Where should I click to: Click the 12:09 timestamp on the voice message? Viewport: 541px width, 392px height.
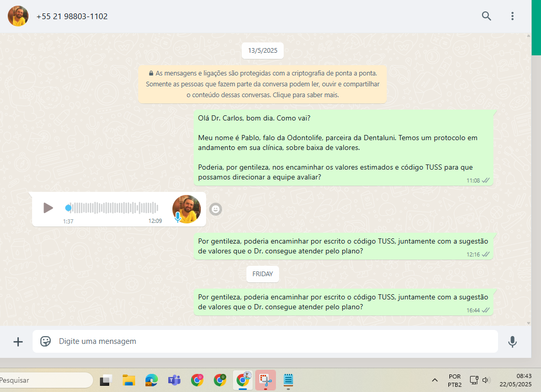click(x=155, y=221)
